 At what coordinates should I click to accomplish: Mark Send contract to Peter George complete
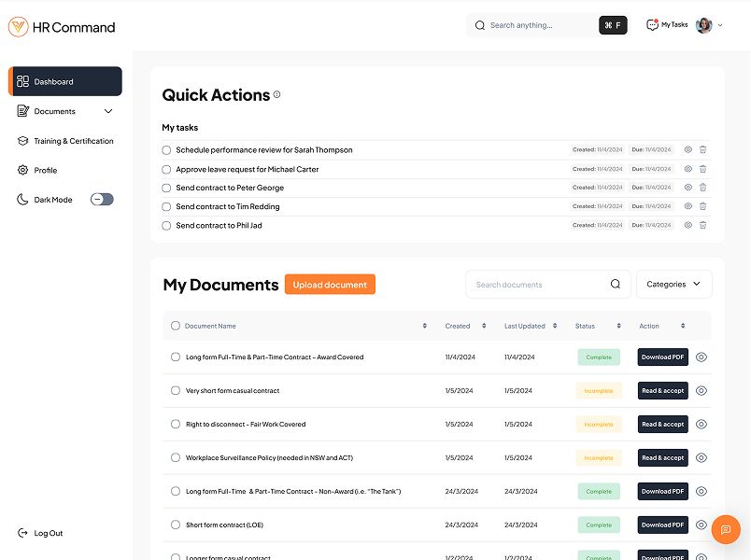click(166, 188)
